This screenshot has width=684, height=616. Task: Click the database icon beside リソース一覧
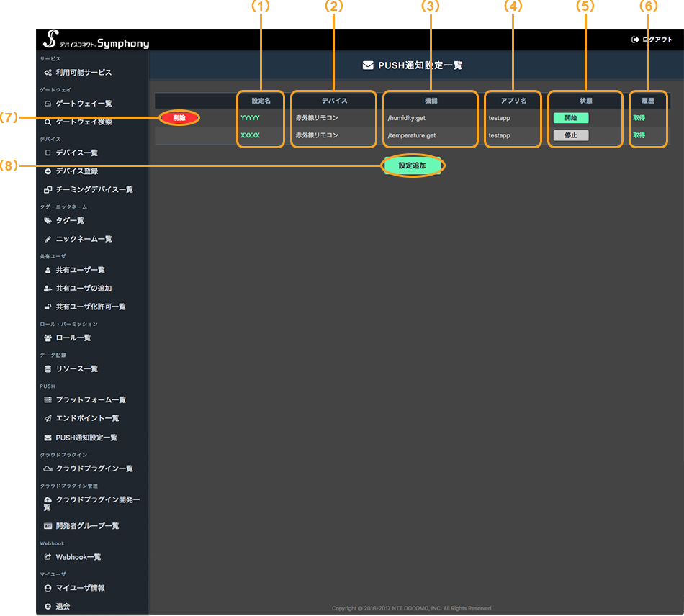48,369
